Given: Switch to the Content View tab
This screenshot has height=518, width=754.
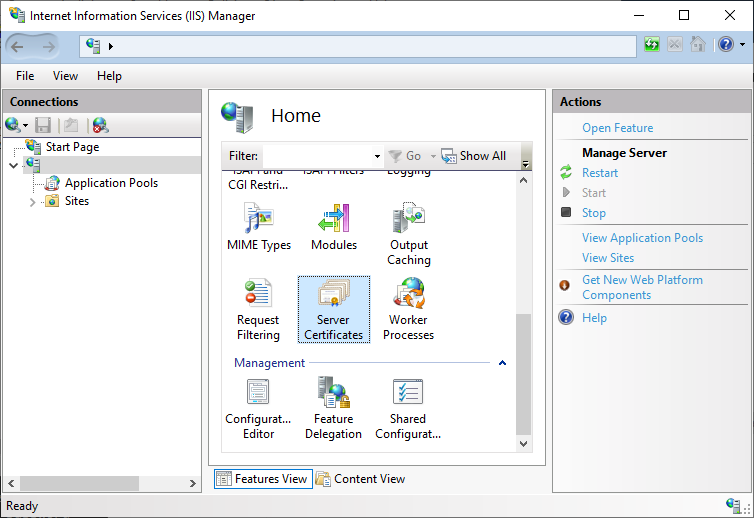Looking at the screenshot, I should pyautogui.click(x=360, y=479).
